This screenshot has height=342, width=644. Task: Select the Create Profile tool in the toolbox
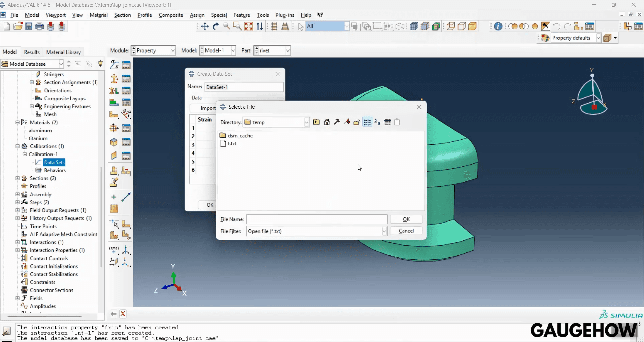(113, 78)
